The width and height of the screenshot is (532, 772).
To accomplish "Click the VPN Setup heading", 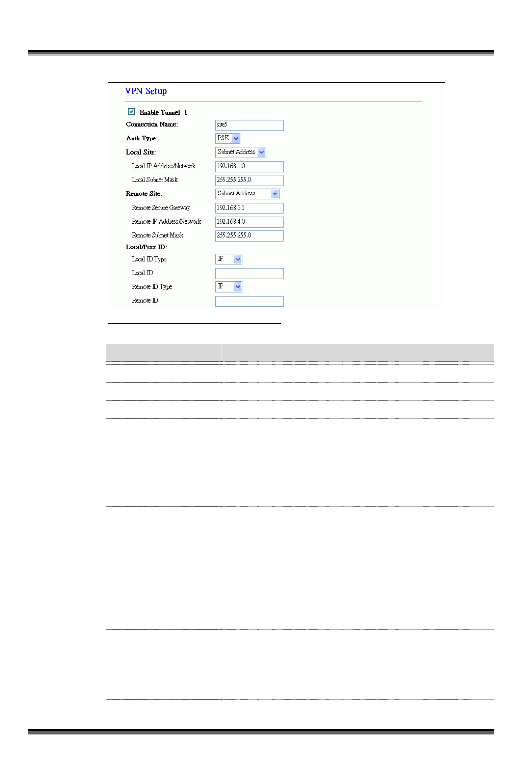I will (x=146, y=91).
